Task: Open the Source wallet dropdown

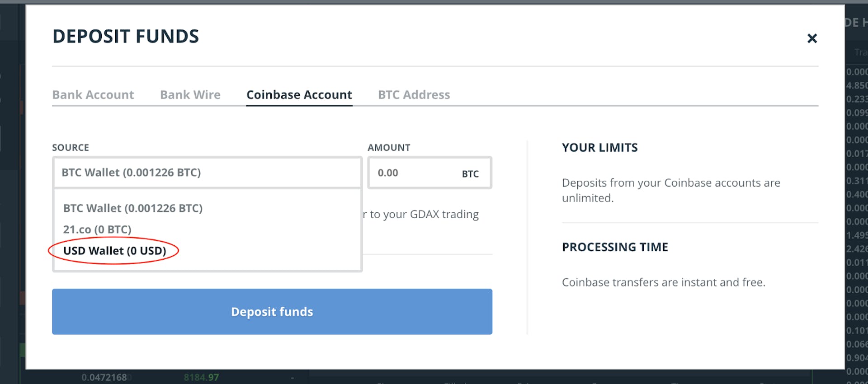Action: (x=207, y=173)
